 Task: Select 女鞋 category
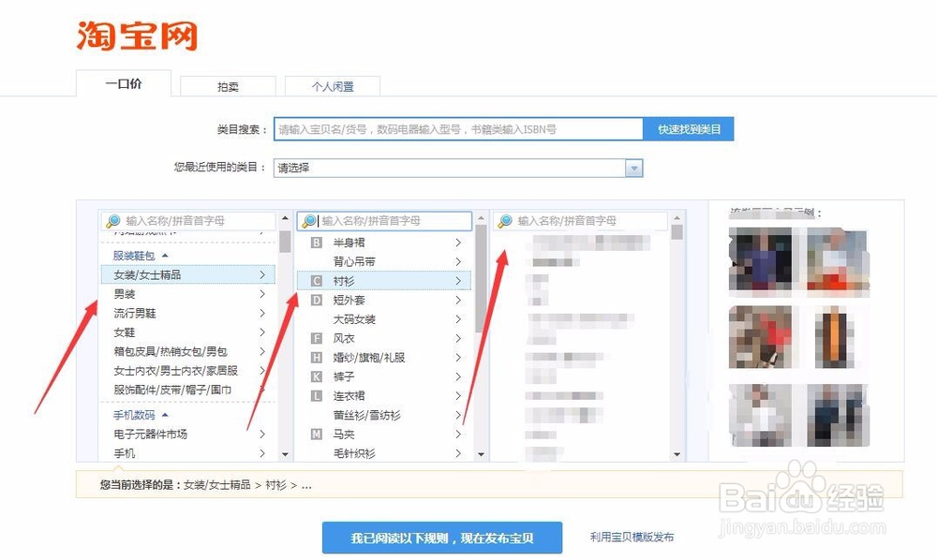(x=188, y=332)
